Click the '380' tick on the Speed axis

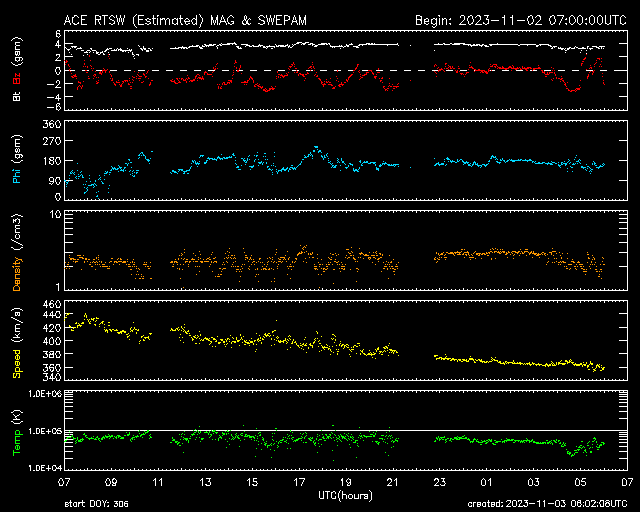[51, 354]
